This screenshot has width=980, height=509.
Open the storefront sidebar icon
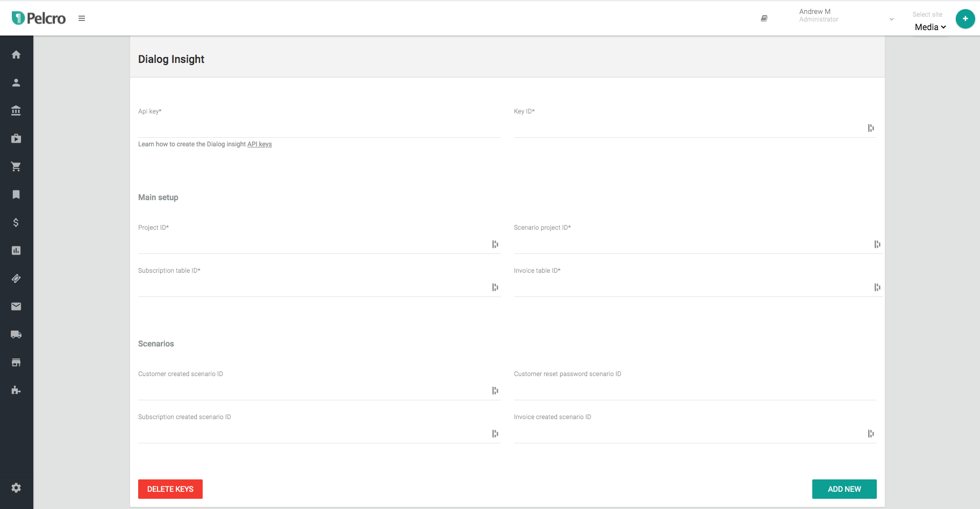click(16, 362)
